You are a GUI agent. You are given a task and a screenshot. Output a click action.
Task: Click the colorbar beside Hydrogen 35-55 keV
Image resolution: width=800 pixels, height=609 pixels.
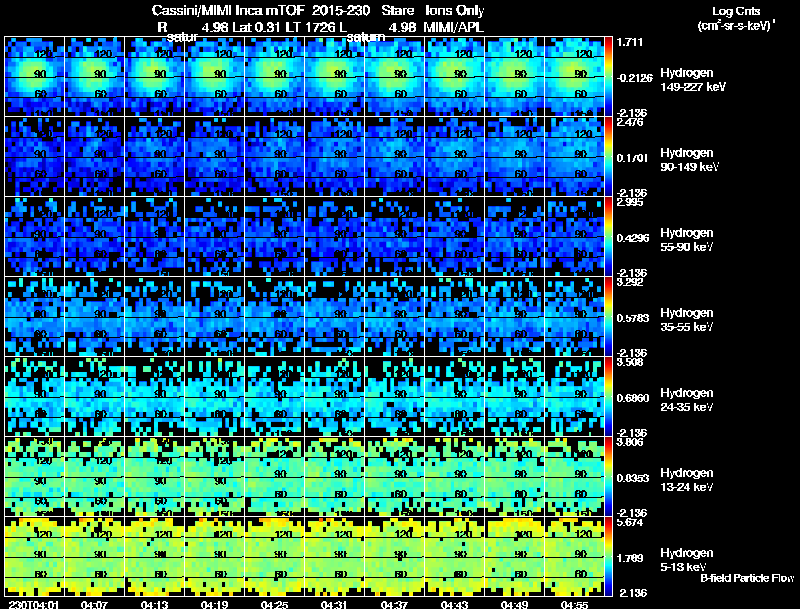pyautogui.click(x=608, y=316)
